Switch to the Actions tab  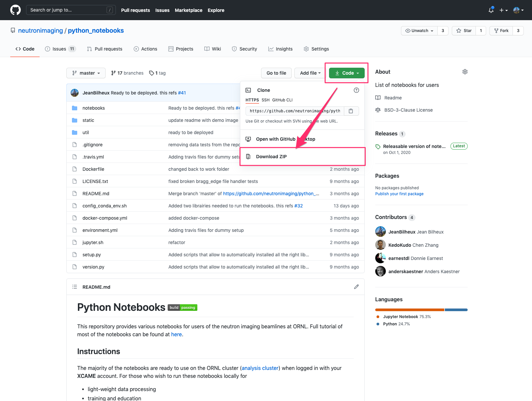click(145, 49)
